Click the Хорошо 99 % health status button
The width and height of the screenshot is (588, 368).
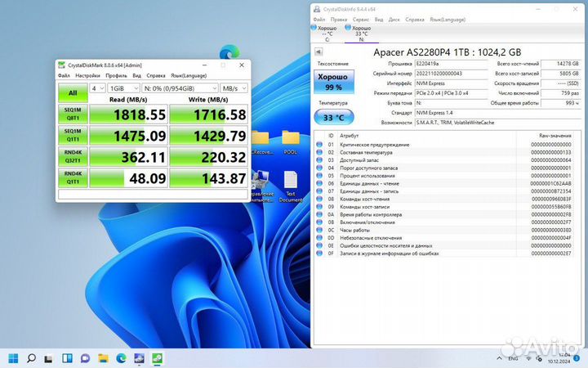point(334,82)
